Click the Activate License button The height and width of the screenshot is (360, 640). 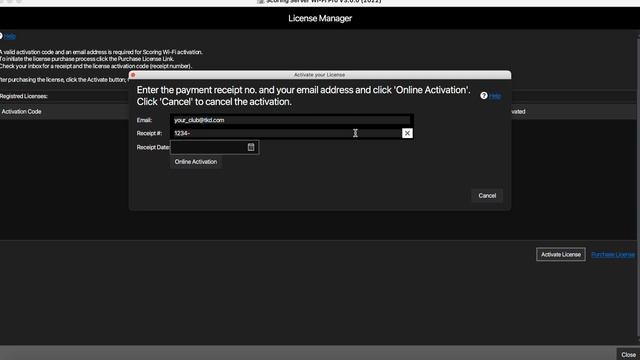click(x=561, y=254)
